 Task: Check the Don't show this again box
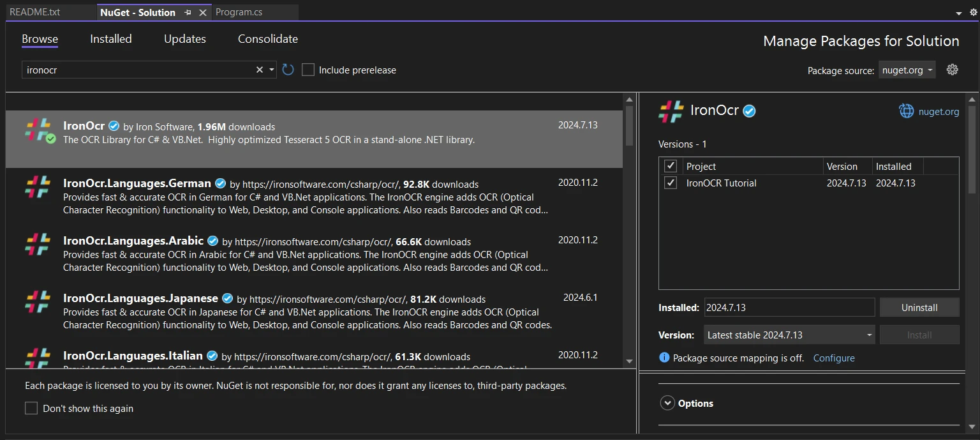31,408
